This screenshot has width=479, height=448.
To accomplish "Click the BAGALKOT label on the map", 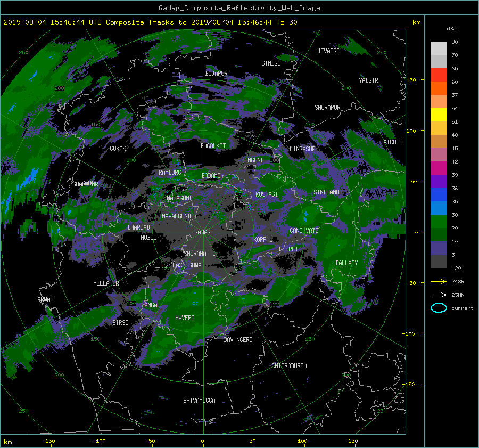I will point(213,146).
